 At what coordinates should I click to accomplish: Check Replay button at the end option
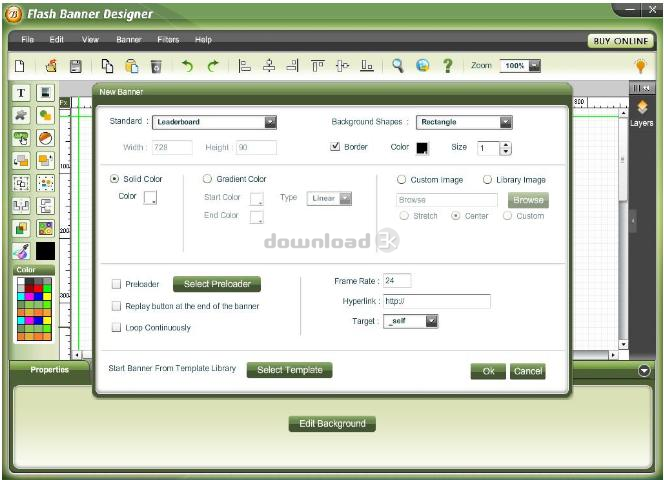pos(116,306)
